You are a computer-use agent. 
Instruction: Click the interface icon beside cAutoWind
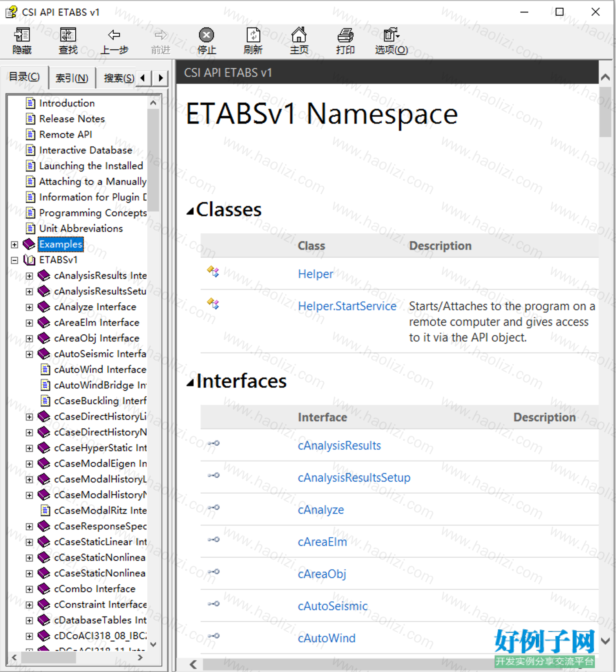pyautogui.click(x=214, y=636)
